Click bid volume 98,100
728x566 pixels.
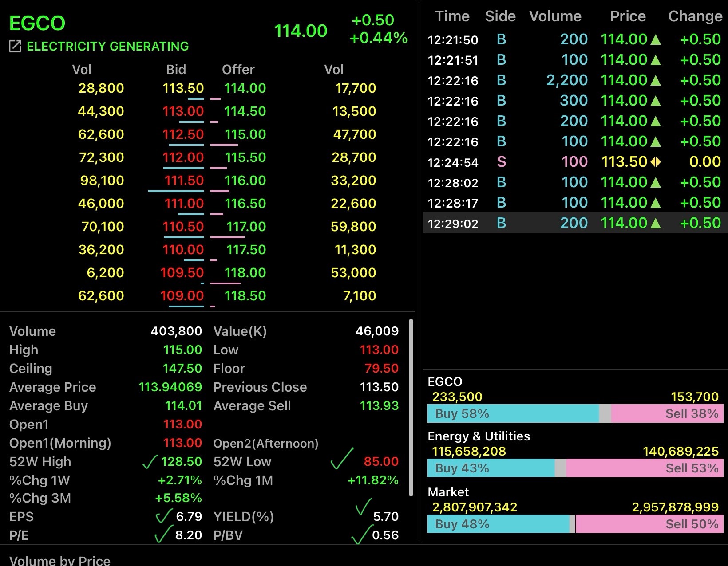[102, 181]
